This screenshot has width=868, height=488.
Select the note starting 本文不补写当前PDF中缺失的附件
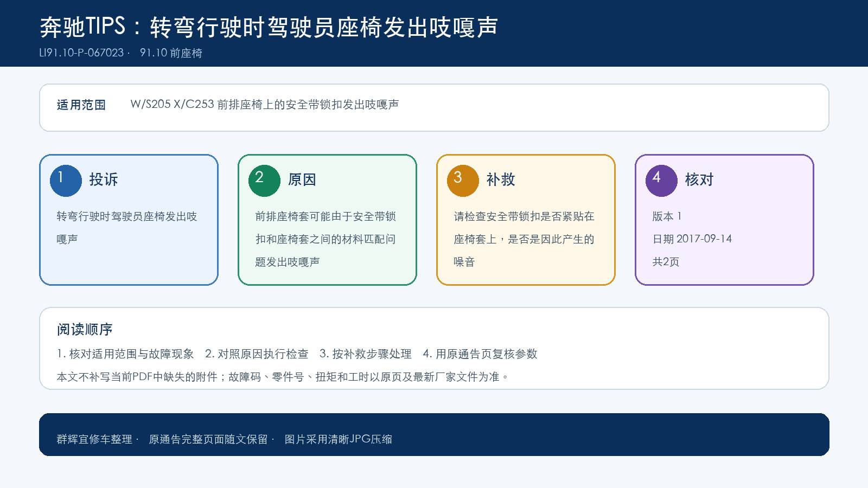pos(283,377)
